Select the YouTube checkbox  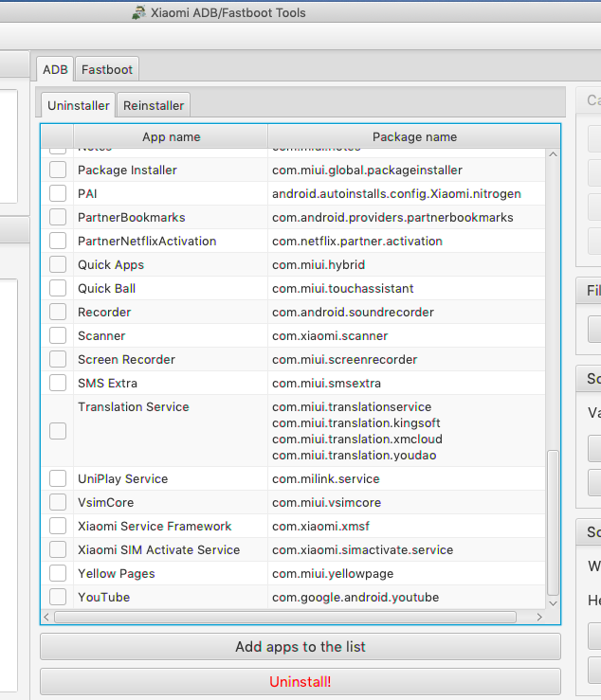click(x=58, y=598)
